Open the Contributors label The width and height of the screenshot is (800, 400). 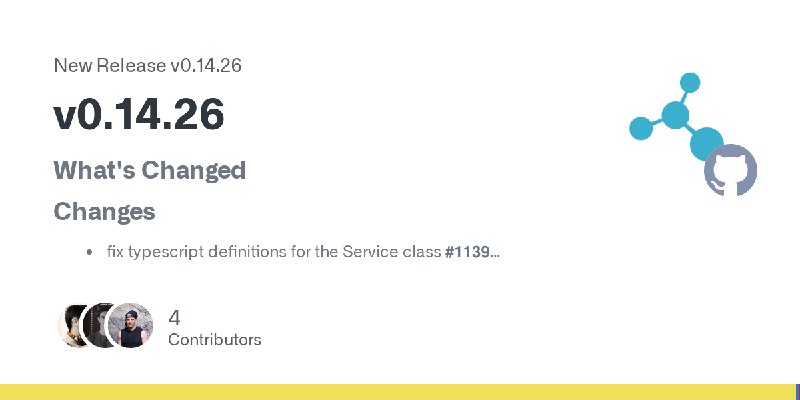pyautogui.click(x=215, y=340)
